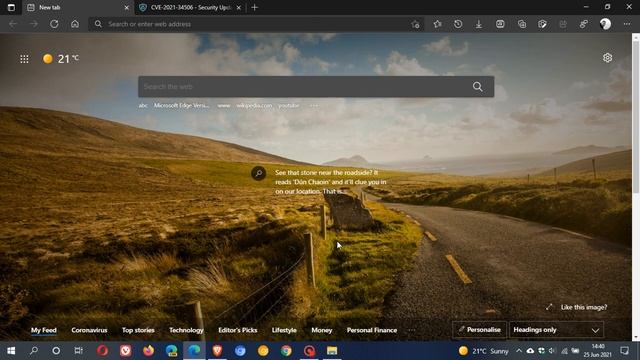
Task: Show more feed categories ellipsis
Action: tap(412, 330)
